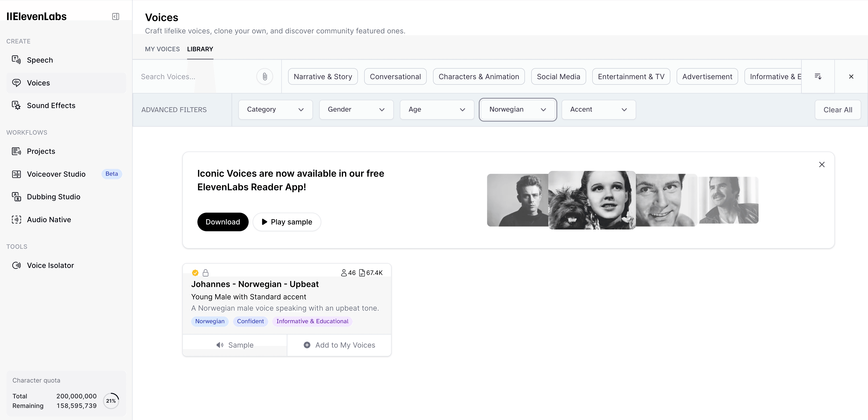Collapse the left sidebar panel
Viewport: 868px width, 420px height.
coord(116,16)
